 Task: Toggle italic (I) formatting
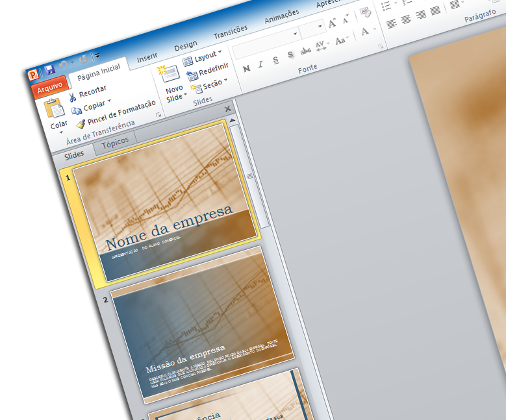coord(260,64)
